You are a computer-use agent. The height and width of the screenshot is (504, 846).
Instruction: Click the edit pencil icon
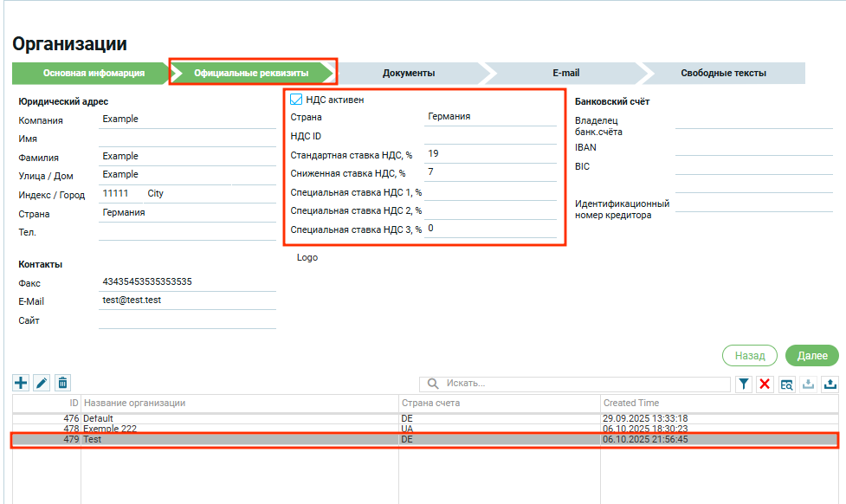[x=42, y=383]
